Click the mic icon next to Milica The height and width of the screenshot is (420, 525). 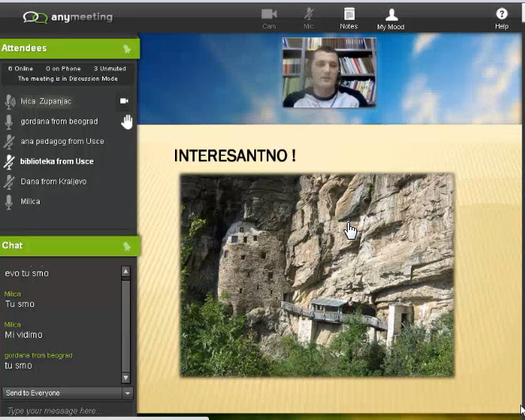10,202
